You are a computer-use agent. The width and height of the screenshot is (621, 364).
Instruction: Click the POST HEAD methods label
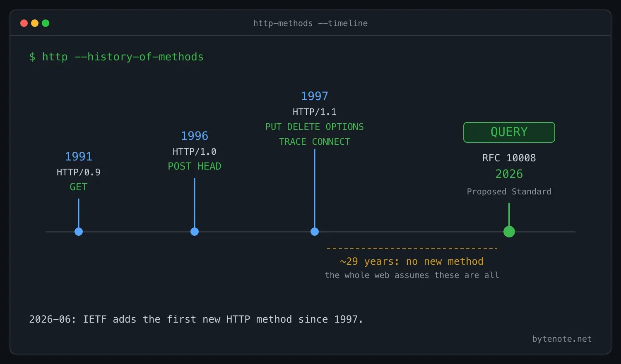tap(195, 166)
